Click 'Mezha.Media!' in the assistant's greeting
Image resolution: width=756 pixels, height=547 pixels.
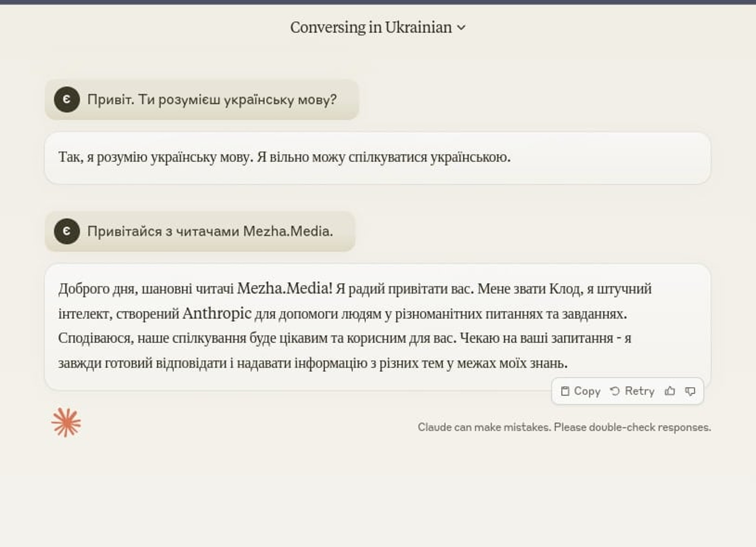click(x=285, y=288)
